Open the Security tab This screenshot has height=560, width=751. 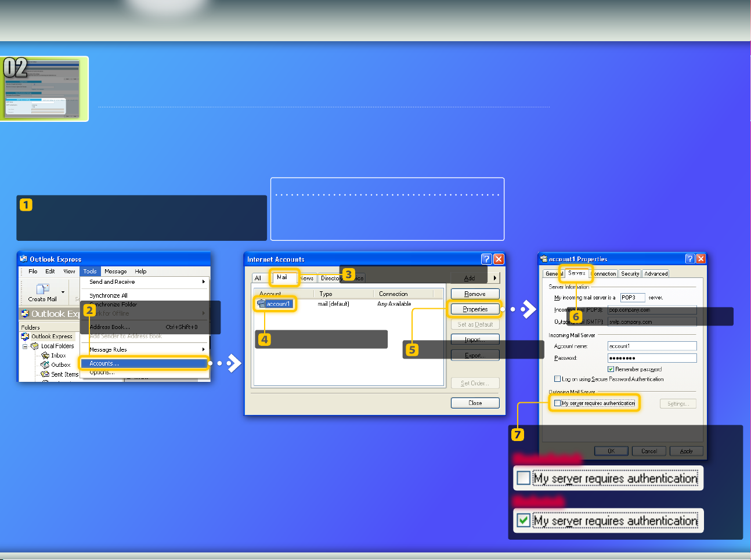[x=630, y=273]
